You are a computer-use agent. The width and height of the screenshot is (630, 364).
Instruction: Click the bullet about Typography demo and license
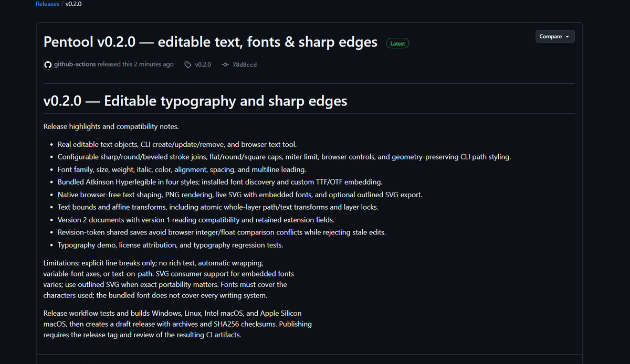[x=170, y=245]
